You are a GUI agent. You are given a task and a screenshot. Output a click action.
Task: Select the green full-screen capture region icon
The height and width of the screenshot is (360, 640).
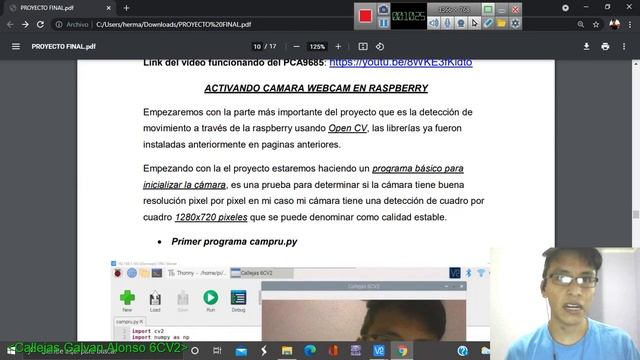pos(488,9)
